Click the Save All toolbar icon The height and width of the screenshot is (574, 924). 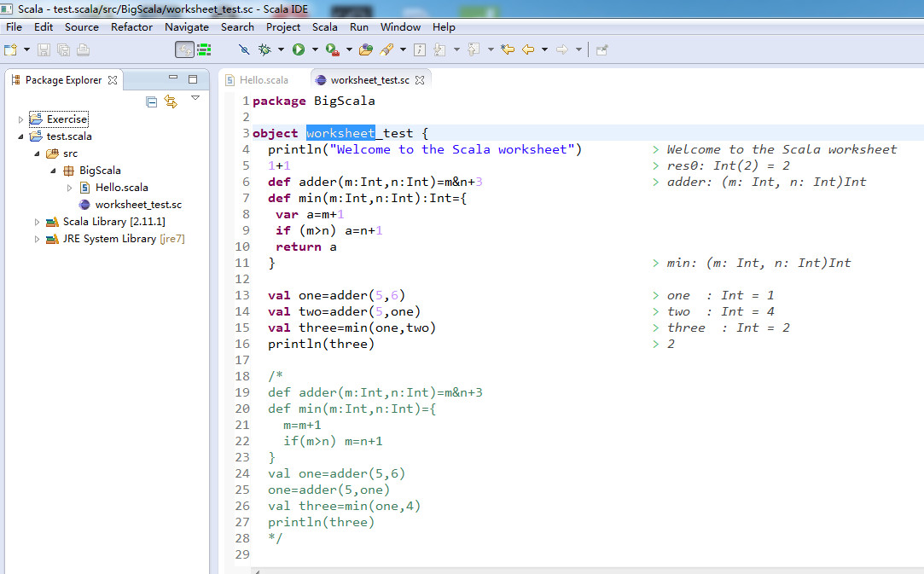(x=63, y=50)
